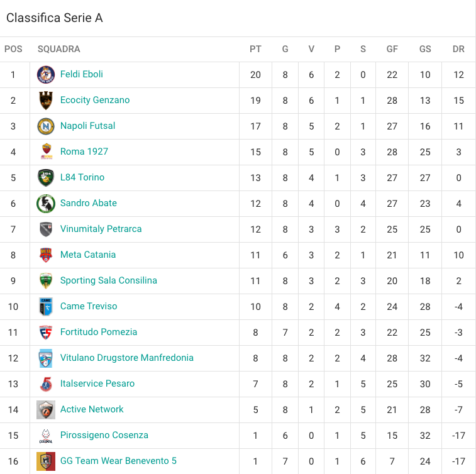Click the Came Treviso blue logo
This screenshot has height=474, width=476.
point(46,307)
